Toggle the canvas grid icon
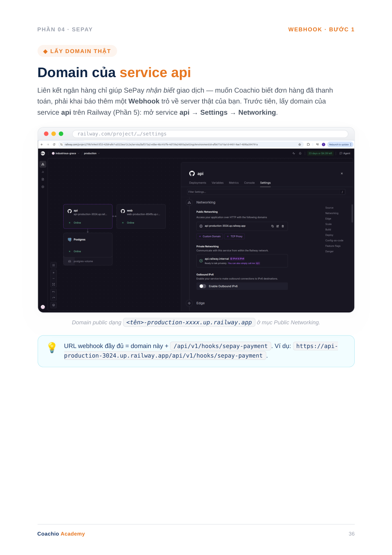Viewport: 392px width, 555px height. (x=54, y=265)
